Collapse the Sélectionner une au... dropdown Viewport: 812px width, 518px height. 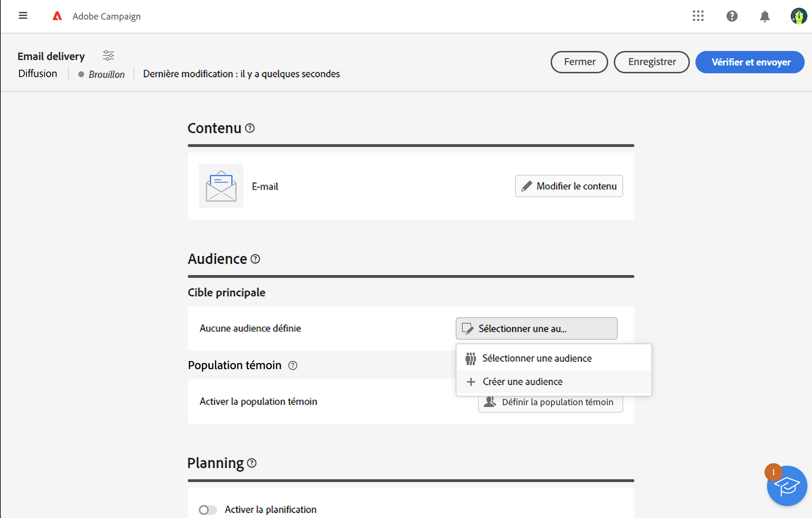point(536,328)
